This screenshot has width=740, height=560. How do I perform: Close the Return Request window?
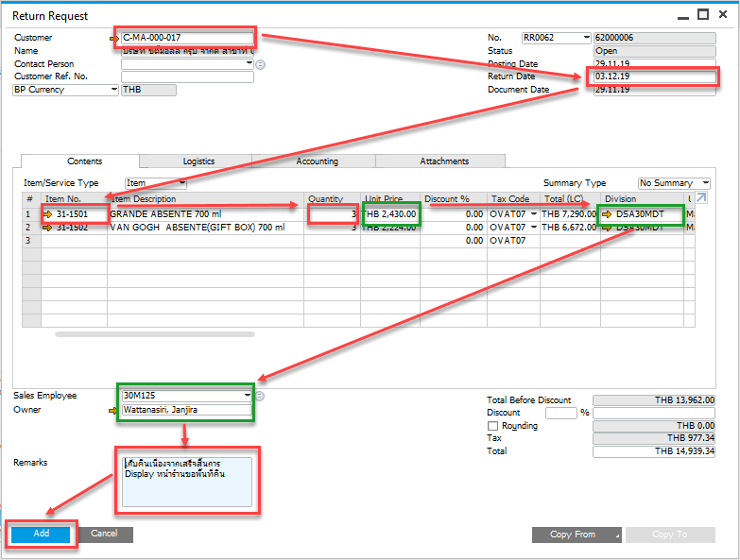click(x=723, y=14)
